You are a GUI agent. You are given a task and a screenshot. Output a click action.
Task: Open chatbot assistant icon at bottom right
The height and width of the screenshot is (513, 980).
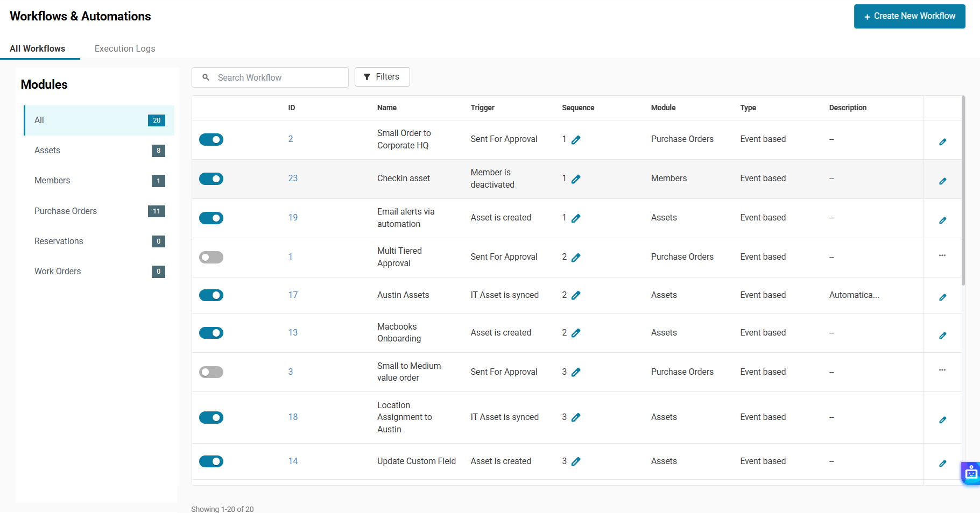pyautogui.click(x=971, y=473)
